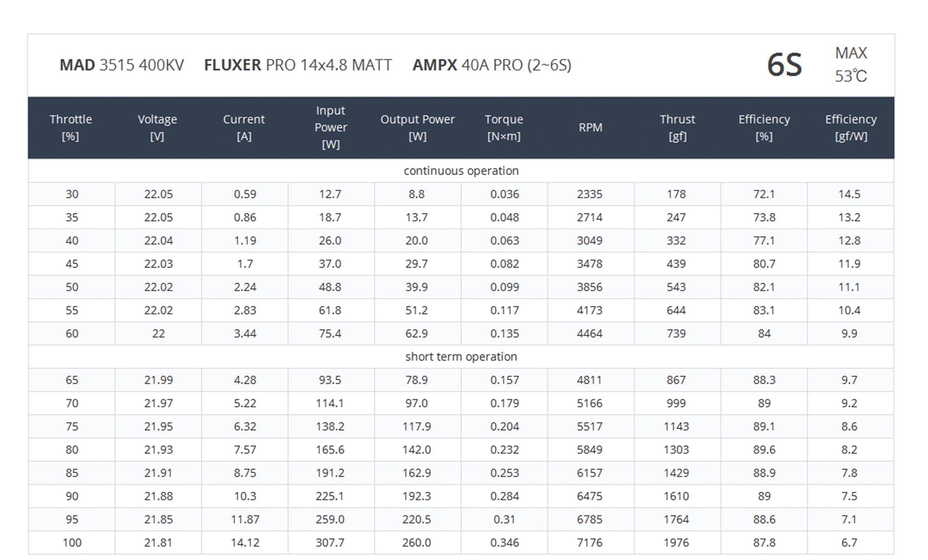This screenshot has width=928, height=560.
Task: Click the RPM column header
Action: pos(590,128)
